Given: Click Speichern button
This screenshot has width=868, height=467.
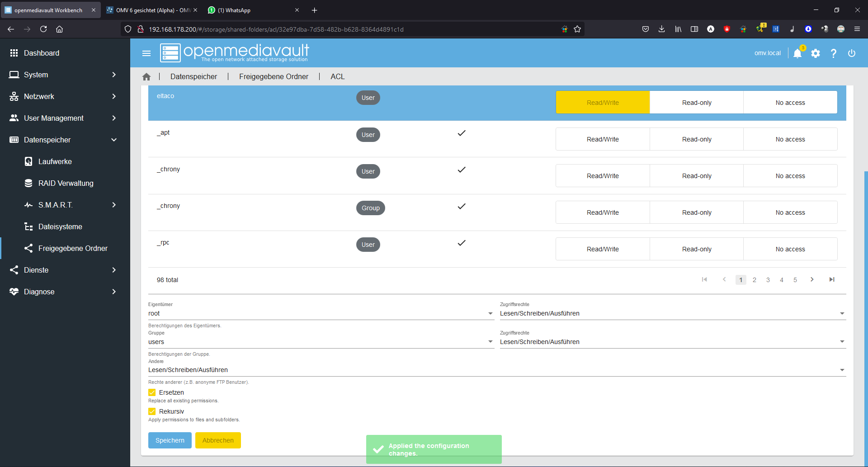Looking at the screenshot, I should 170,440.
